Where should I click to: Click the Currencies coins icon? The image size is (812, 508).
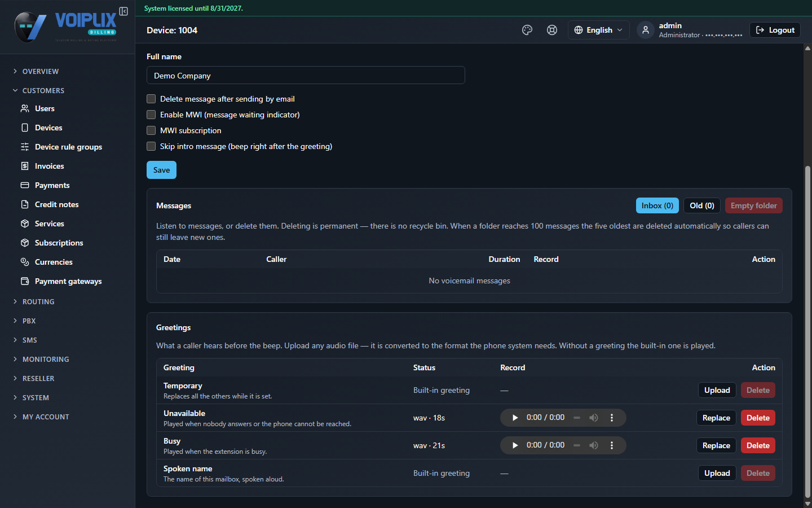[x=25, y=262]
